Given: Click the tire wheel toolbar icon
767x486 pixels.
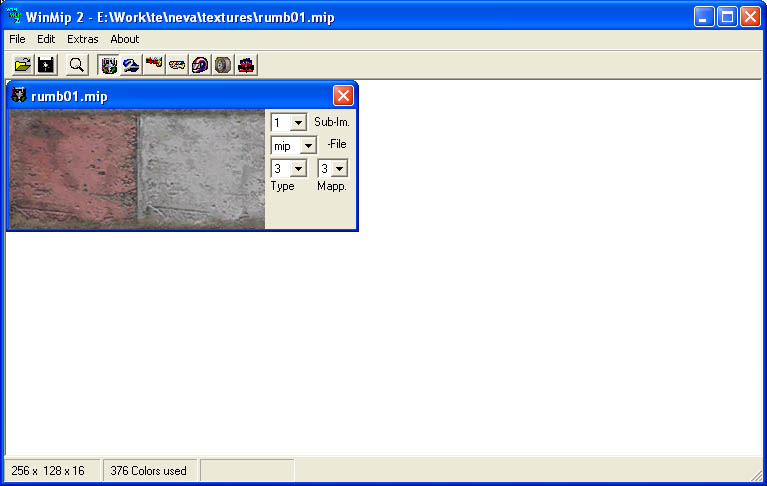Looking at the screenshot, I should [223, 65].
